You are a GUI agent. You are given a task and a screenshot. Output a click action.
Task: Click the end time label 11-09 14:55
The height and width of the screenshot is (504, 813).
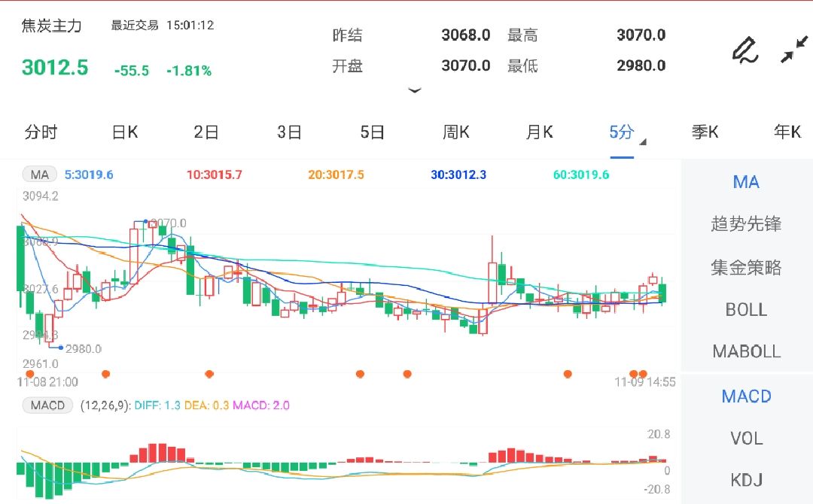(x=645, y=382)
